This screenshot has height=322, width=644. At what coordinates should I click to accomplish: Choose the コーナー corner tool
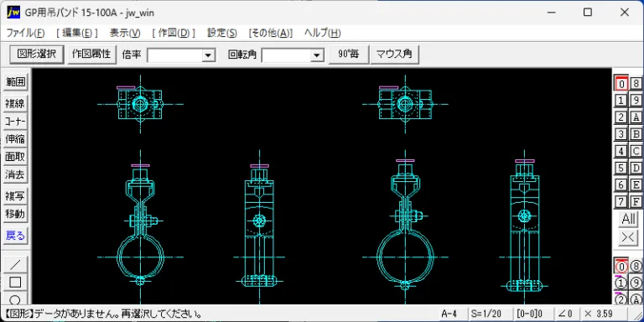(x=15, y=122)
